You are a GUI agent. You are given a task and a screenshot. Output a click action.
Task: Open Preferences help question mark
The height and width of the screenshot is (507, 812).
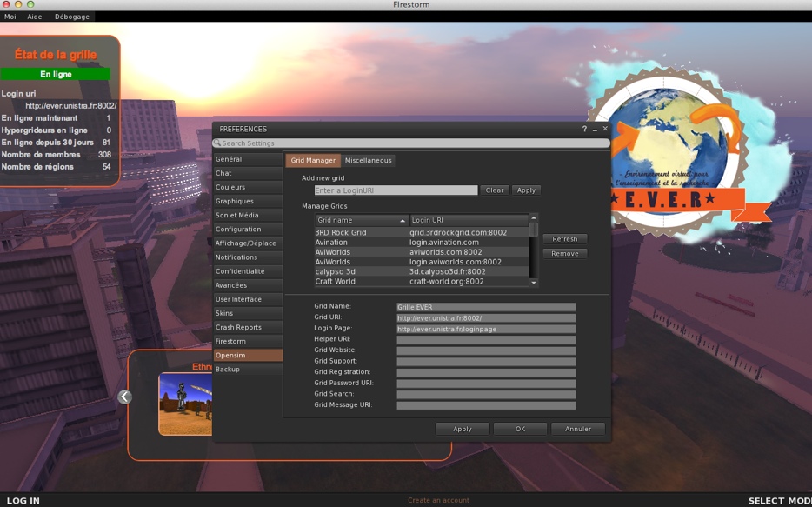(584, 129)
